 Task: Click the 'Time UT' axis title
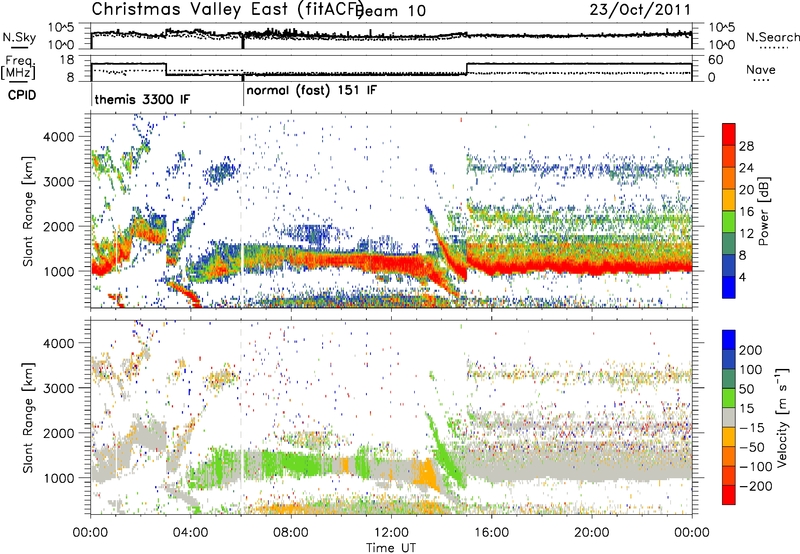tap(391, 547)
